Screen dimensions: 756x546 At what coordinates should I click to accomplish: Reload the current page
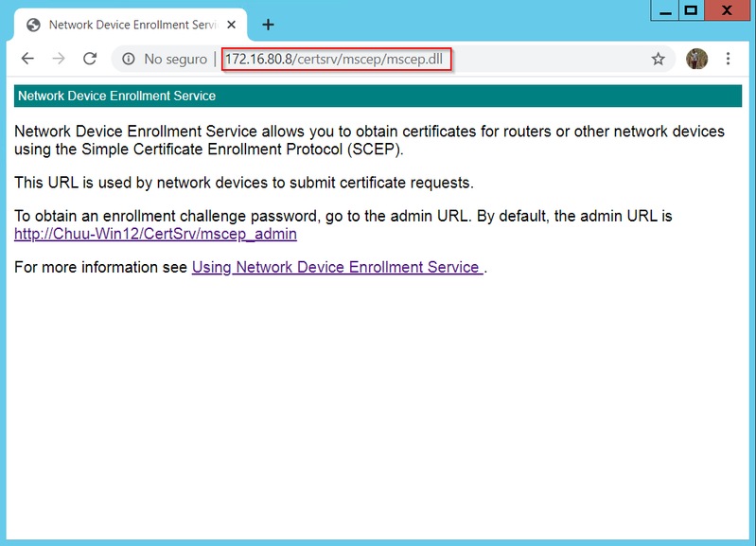tap(90, 59)
